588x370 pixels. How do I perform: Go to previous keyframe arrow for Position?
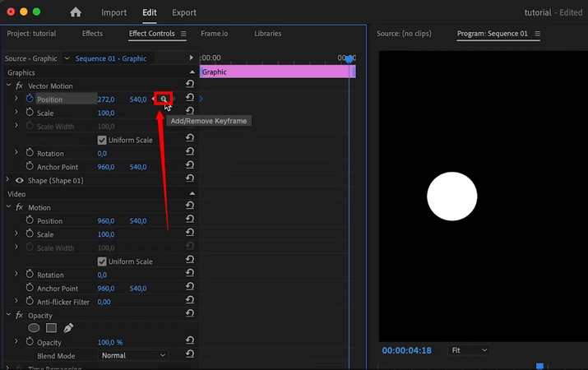point(154,99)
